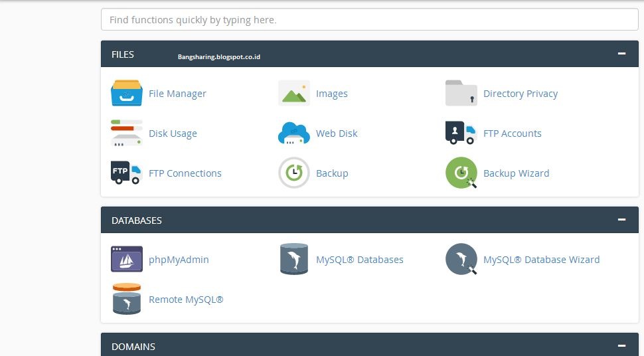
Task: Go to MySQL® Databases link
Action: point(360,260)
